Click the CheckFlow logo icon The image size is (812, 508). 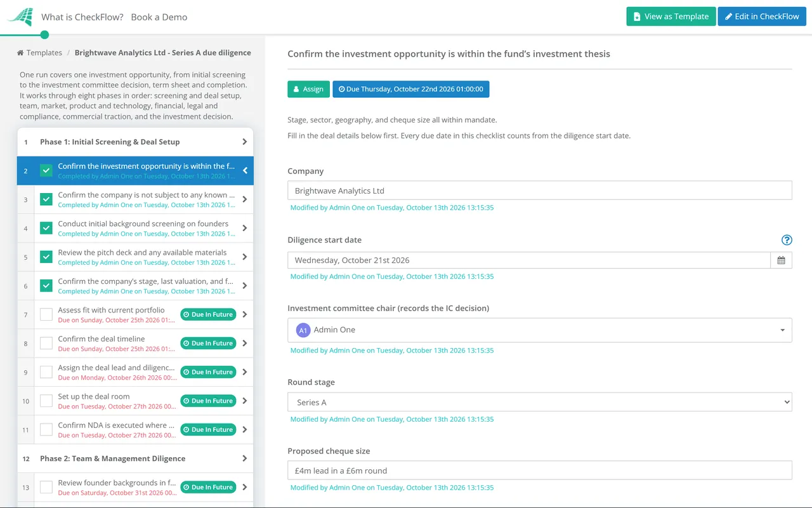point(21,17)
